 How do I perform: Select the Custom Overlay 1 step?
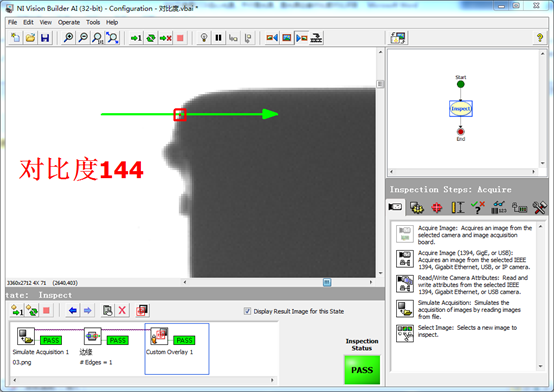[177, 349]
